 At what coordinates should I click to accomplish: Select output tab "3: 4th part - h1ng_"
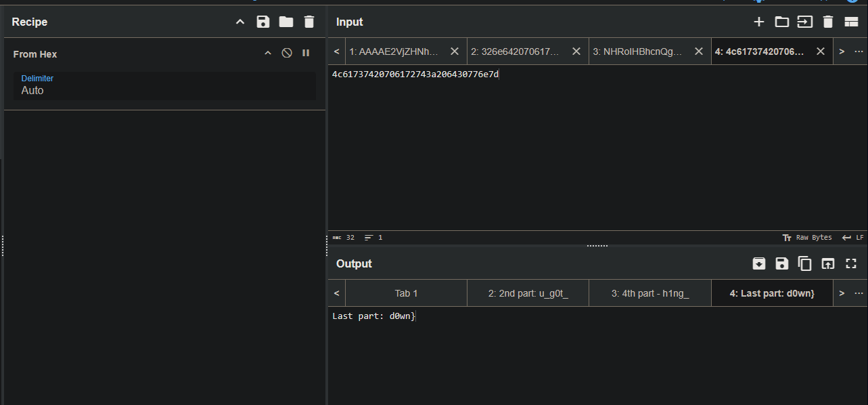649,293
